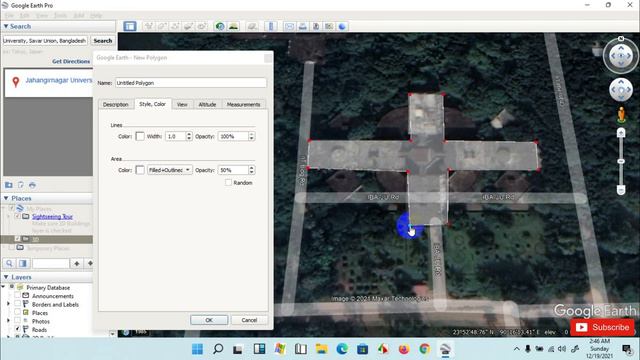This screenshot has width=640, height=360.
Task: Click the Add Polygon toolbar icon
Action: pos(162,26)
